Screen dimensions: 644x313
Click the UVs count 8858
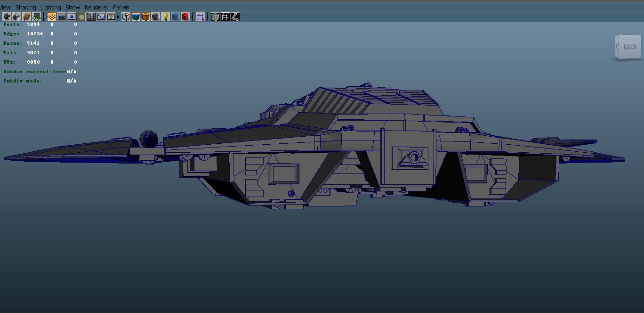33,62
